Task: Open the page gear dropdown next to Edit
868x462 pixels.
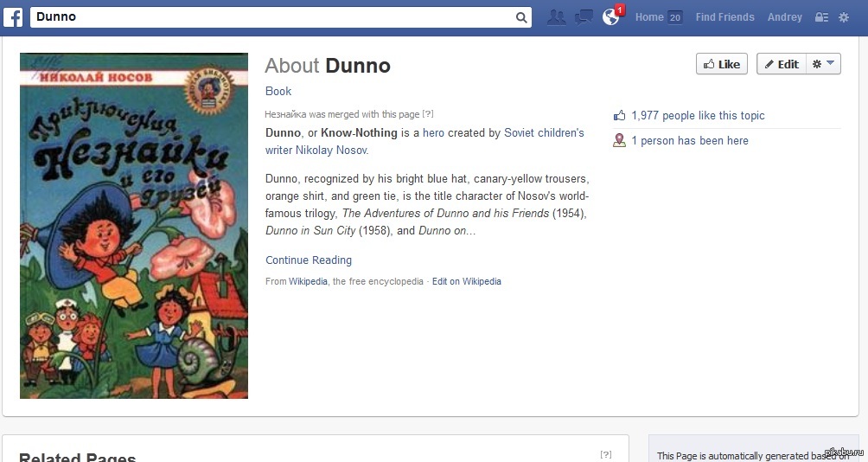Action: coord(823,64)
